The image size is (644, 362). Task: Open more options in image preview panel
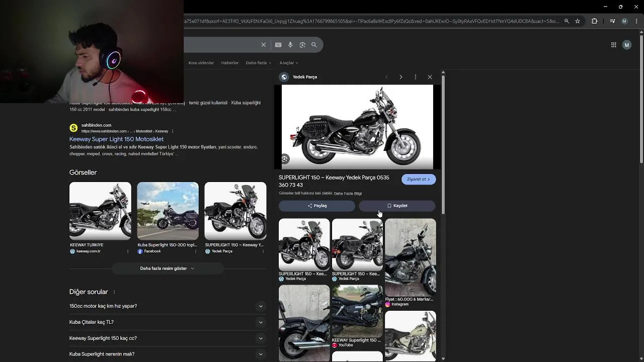(416, 77)
